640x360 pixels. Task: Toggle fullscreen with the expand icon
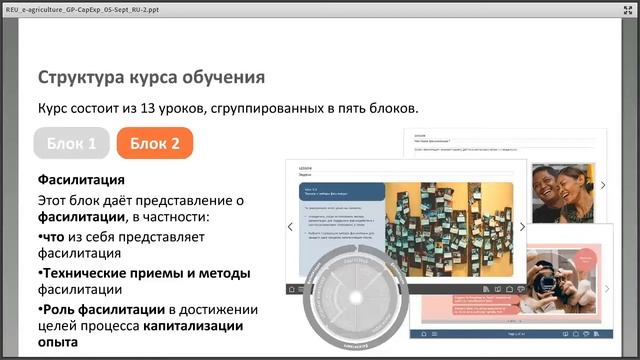(x=628, y=10)
